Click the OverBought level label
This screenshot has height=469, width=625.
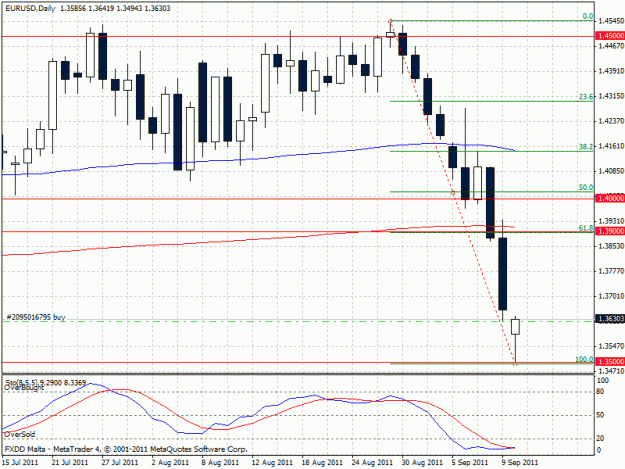(24, 387)
